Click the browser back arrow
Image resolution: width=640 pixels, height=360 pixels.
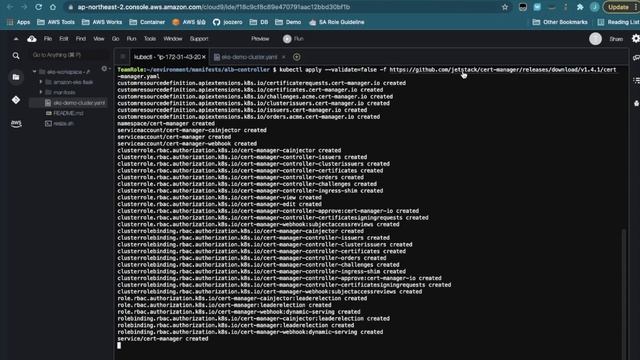click(10, 7)
